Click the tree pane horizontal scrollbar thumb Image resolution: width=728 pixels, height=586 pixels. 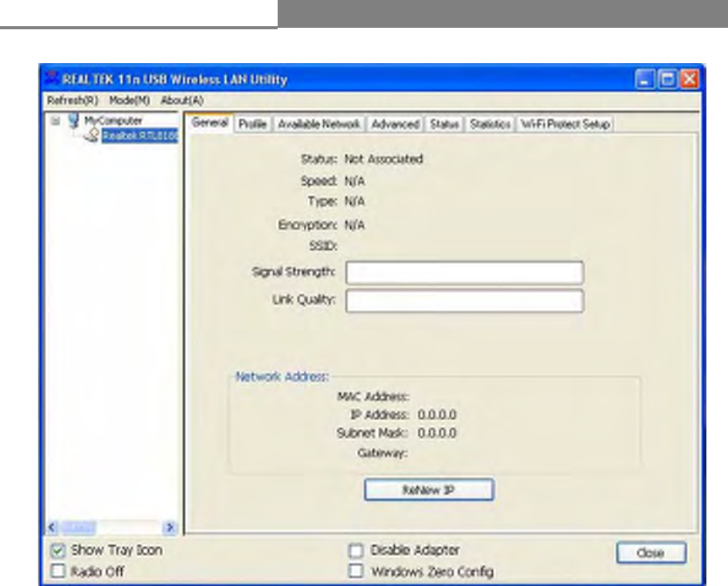pos(79,527)
